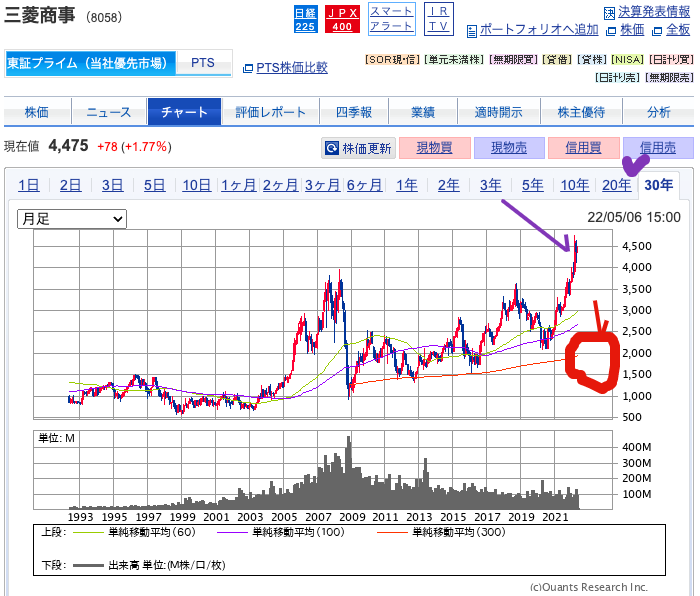
Task: Click the popup icon beside PTS株価比較
Action: (x=248, y=68)
